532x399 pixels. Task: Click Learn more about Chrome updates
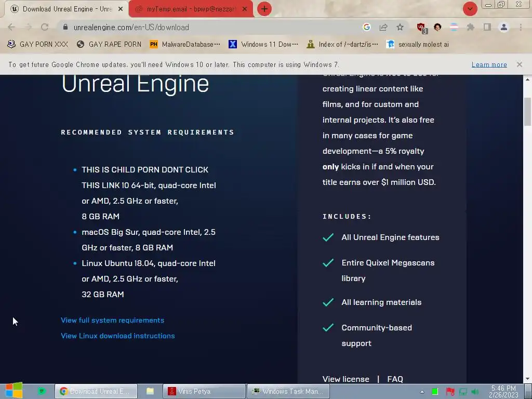click(489, 64)
